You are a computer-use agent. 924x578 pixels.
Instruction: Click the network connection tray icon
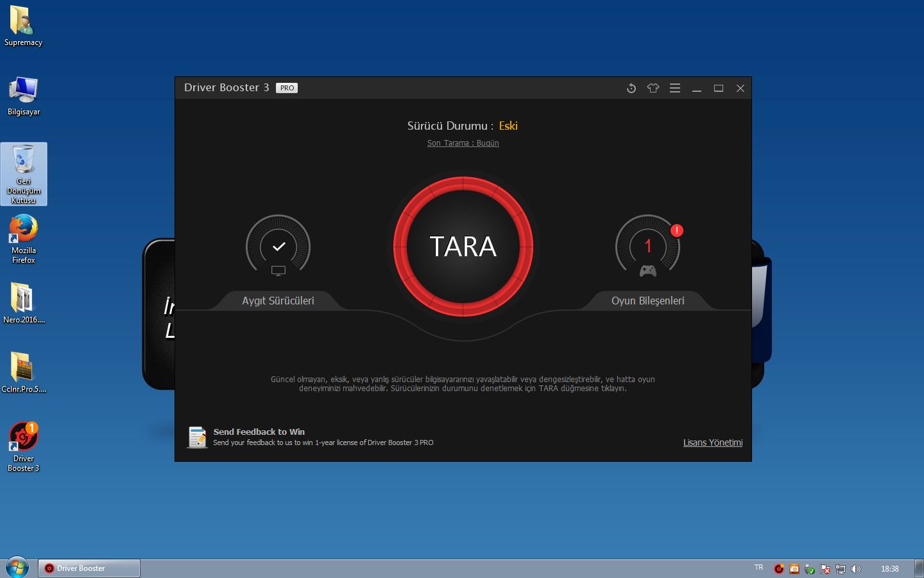click(x=841, y=569)
